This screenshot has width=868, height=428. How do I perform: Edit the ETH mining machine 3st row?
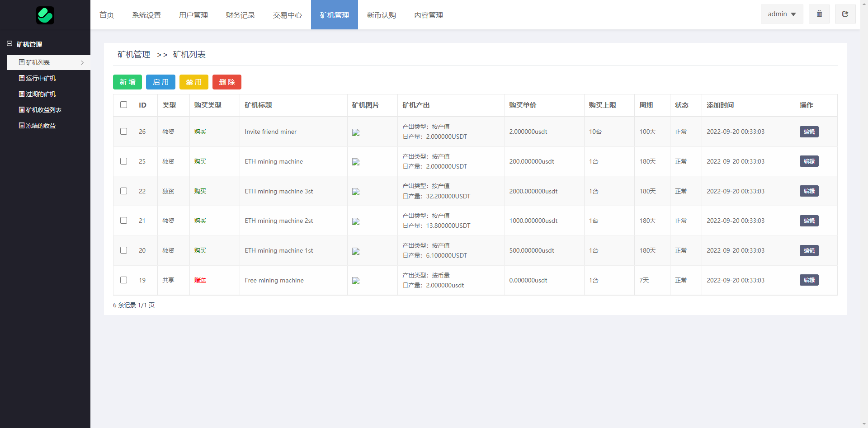809,191
